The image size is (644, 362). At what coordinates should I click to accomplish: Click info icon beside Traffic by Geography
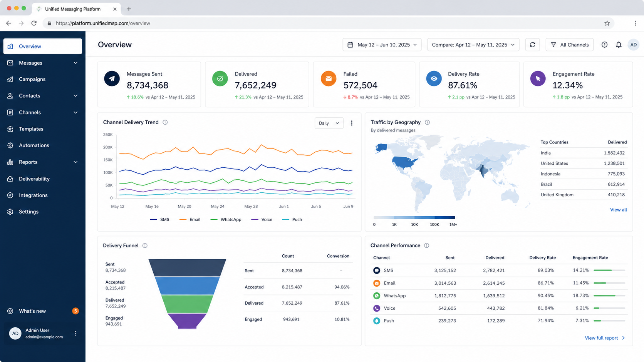click(x=427, y=122)
